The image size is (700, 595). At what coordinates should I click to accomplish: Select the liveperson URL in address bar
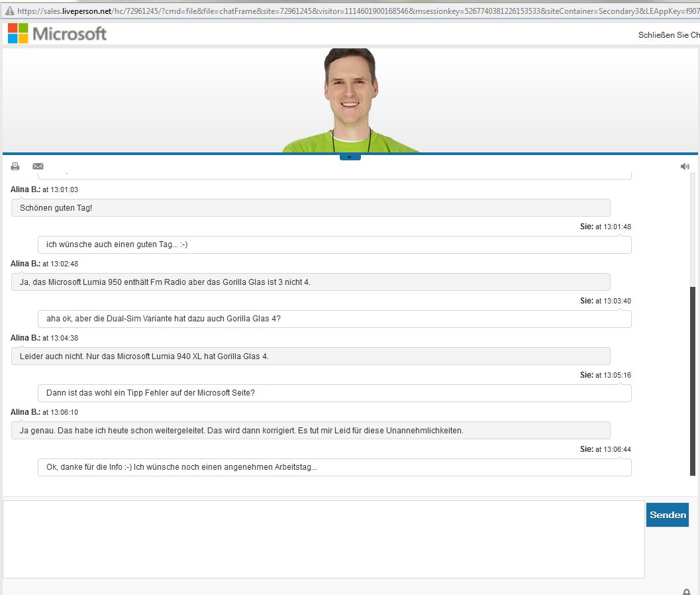(x=358, y=11)
